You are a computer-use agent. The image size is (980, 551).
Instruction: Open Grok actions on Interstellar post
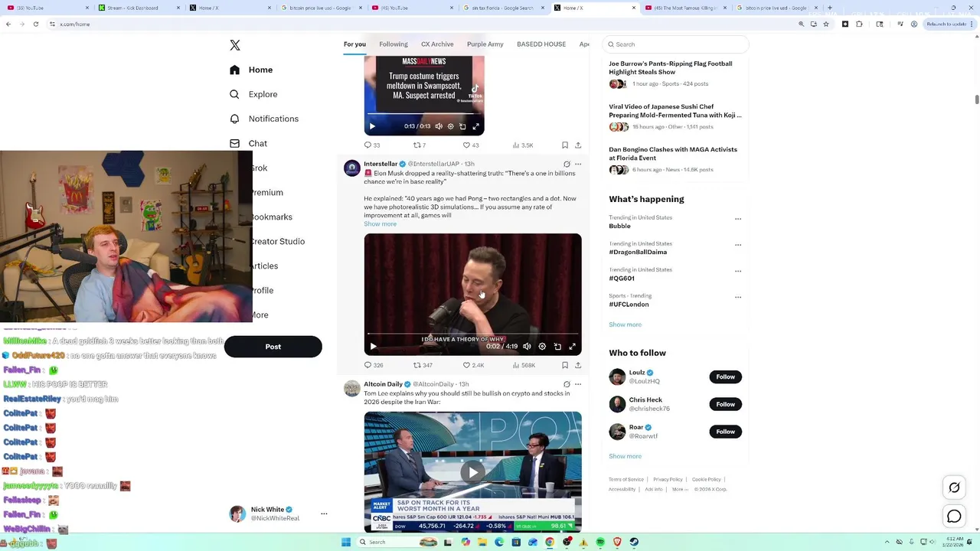coord(567,164)
